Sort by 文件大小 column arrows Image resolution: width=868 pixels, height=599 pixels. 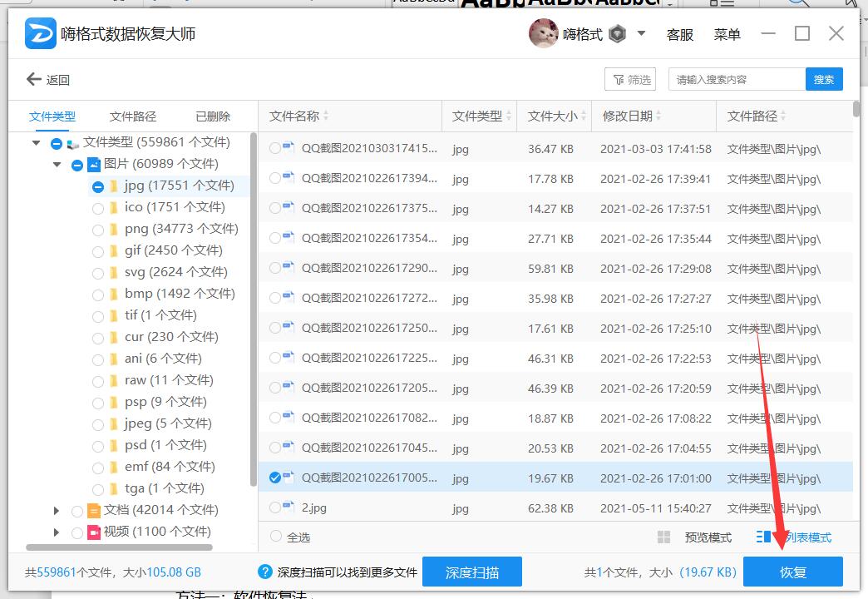coord(584,116)
